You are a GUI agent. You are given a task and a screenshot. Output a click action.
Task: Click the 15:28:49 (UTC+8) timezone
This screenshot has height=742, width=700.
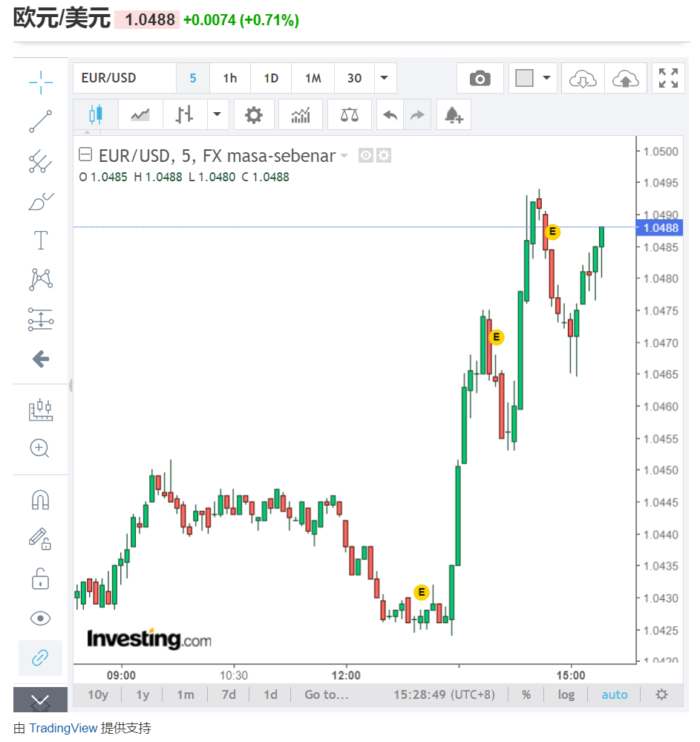click(444, 694)
